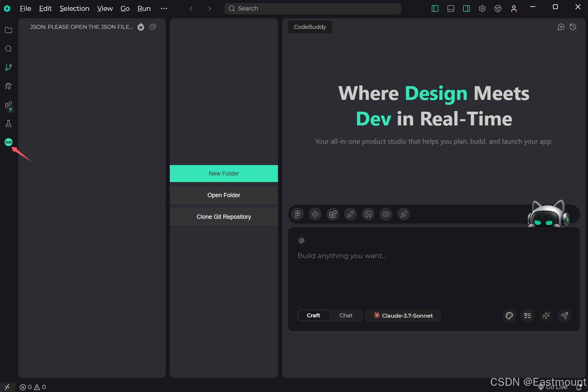Toggle the secondary sidebar panel
588x392 pixels.
click(x=466, y=9)
